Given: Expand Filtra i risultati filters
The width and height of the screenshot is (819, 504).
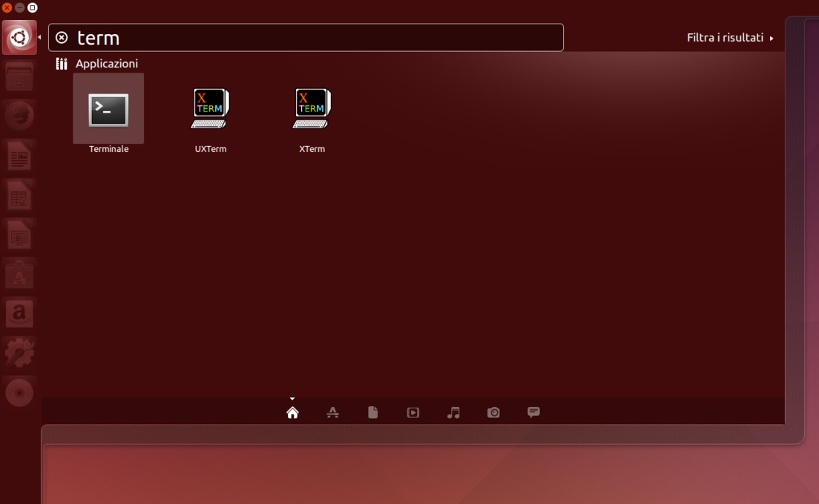Looking at the screenshot, I should pos(730,38).
